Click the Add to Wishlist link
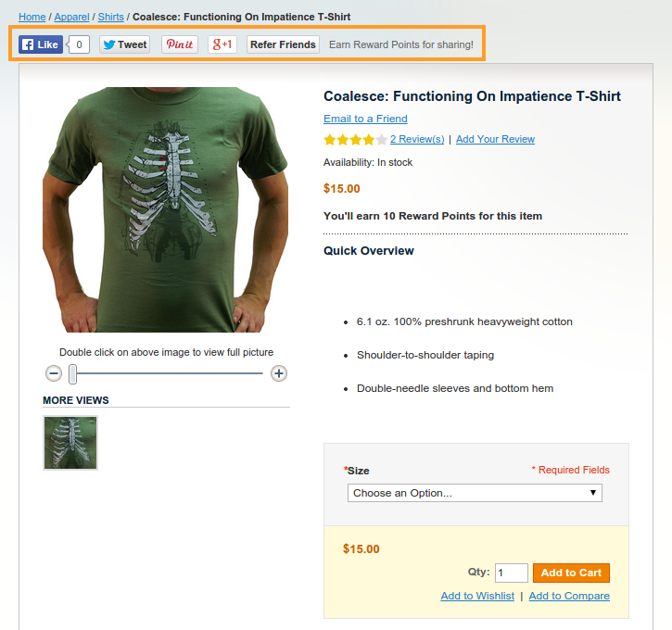 tap(477, 596)
